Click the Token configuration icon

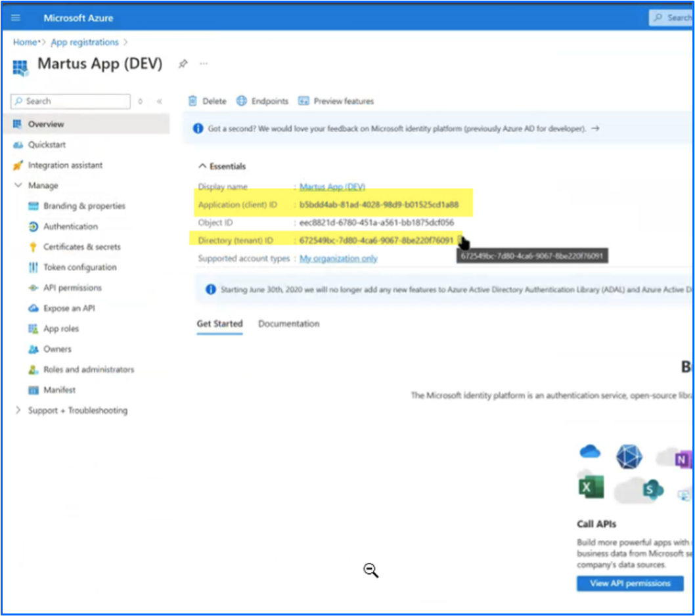point(34,267)
